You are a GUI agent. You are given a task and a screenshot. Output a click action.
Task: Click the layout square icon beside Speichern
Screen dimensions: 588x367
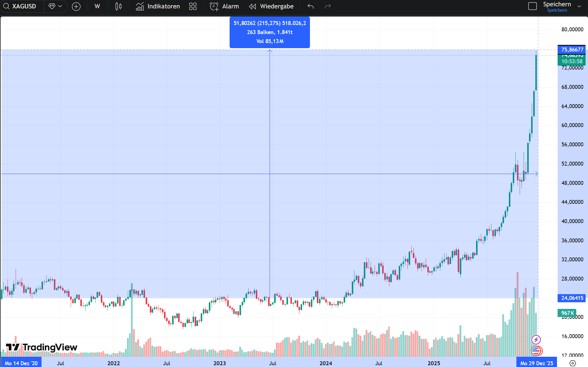532,6
